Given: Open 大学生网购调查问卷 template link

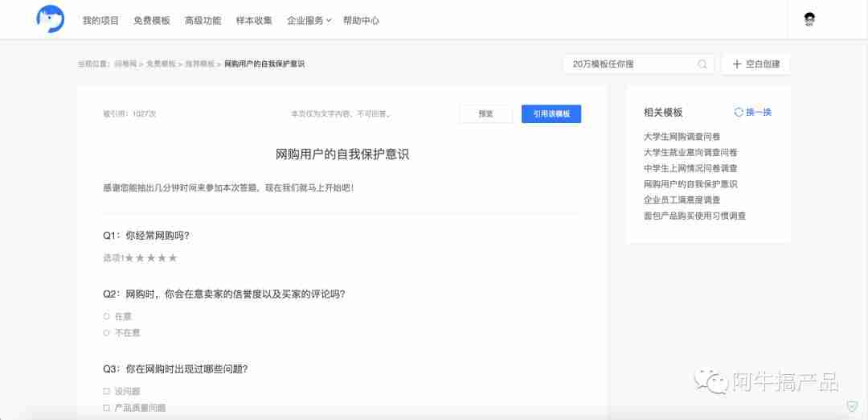Looking at the screenshot, I should click(x=682, y=136).
